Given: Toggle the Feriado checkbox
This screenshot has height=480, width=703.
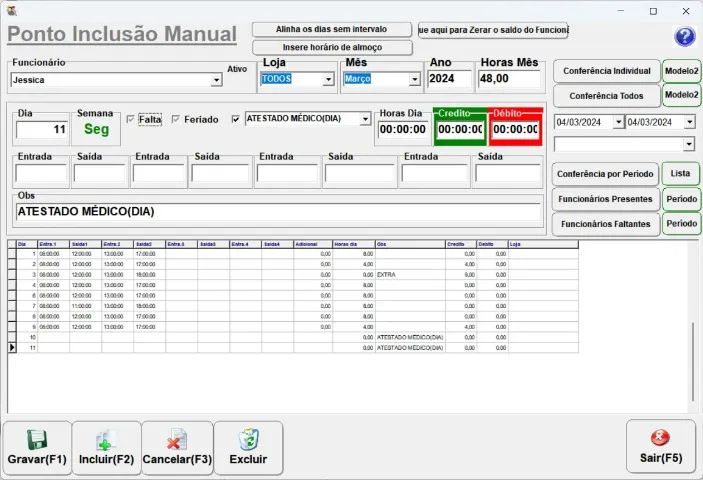Looking at the screenshot, I should point(176,119).
